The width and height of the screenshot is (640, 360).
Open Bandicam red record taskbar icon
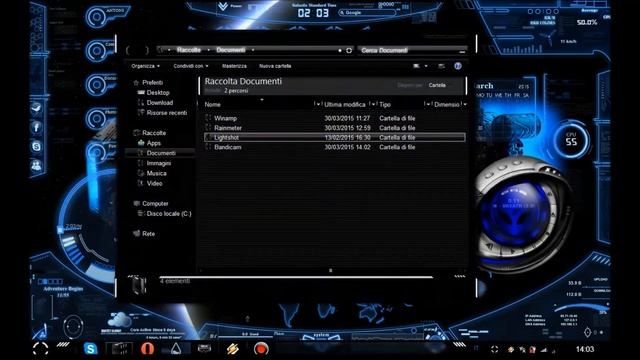tap(261, 349)
